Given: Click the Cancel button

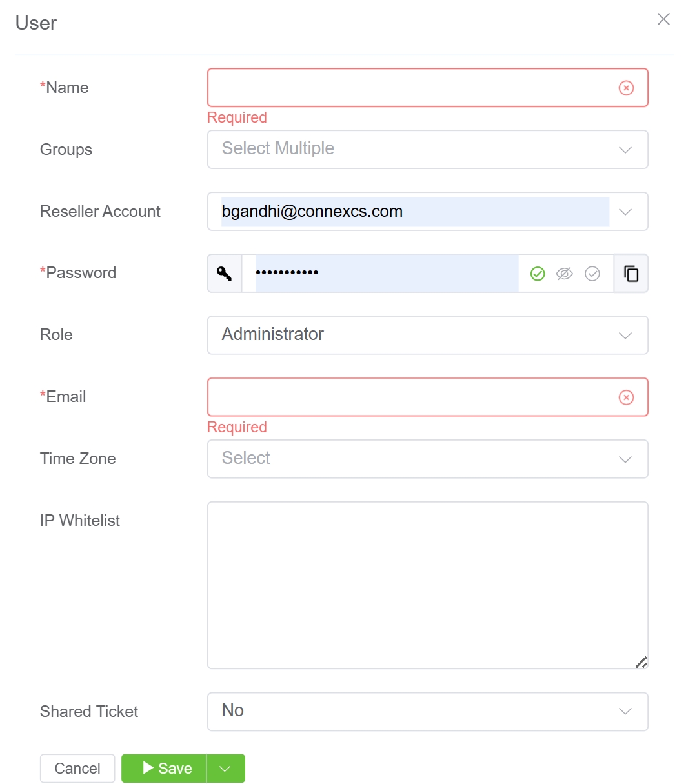Looking at the screenshot, I should (x=77, y=769).
